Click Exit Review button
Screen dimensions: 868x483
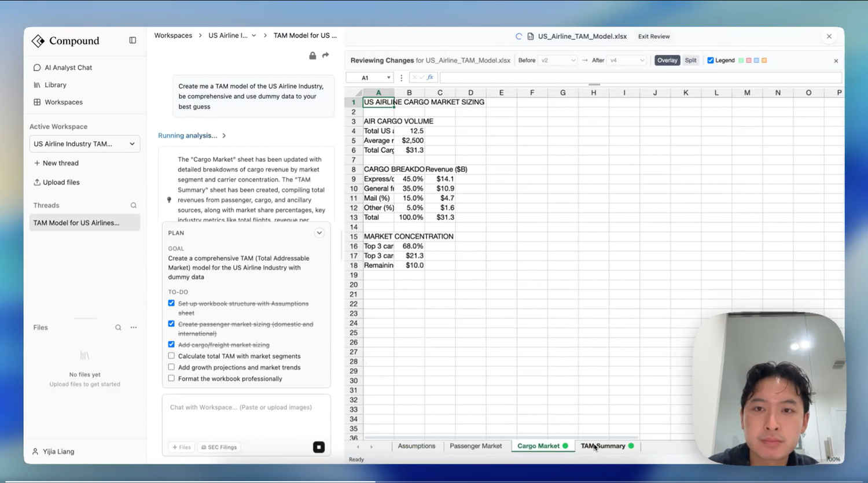click(654, 36)
